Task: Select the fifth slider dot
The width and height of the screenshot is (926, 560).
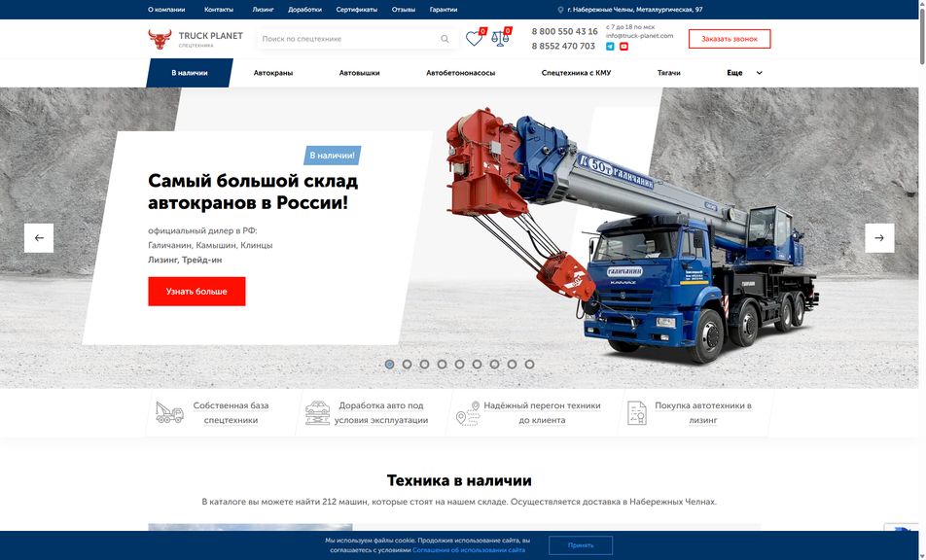Action: pos(459,365)
